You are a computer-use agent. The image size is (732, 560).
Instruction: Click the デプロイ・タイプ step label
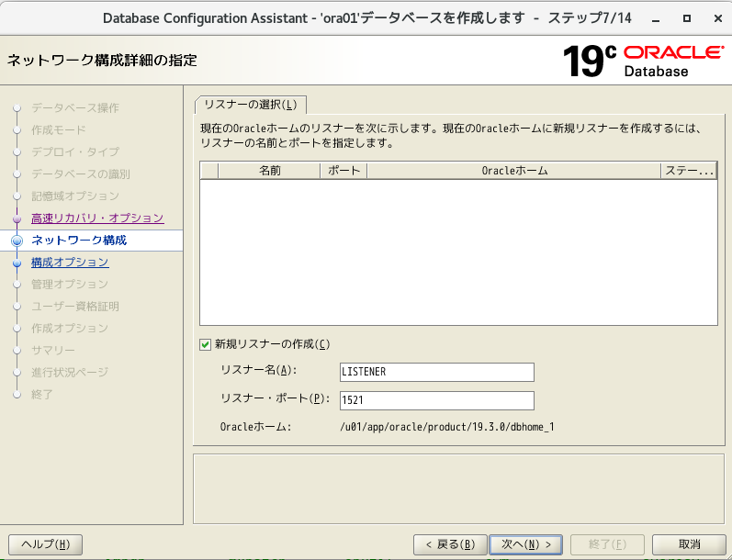75,151
